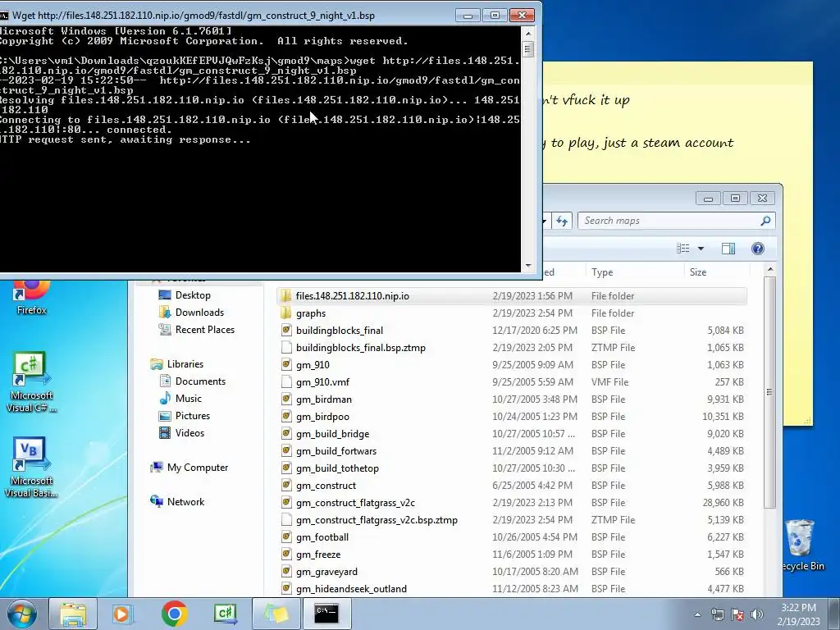Switch to Sticky Notes taskbar button
The height and width of the screenshot is (630, 840).
click(x=276, y=614)
